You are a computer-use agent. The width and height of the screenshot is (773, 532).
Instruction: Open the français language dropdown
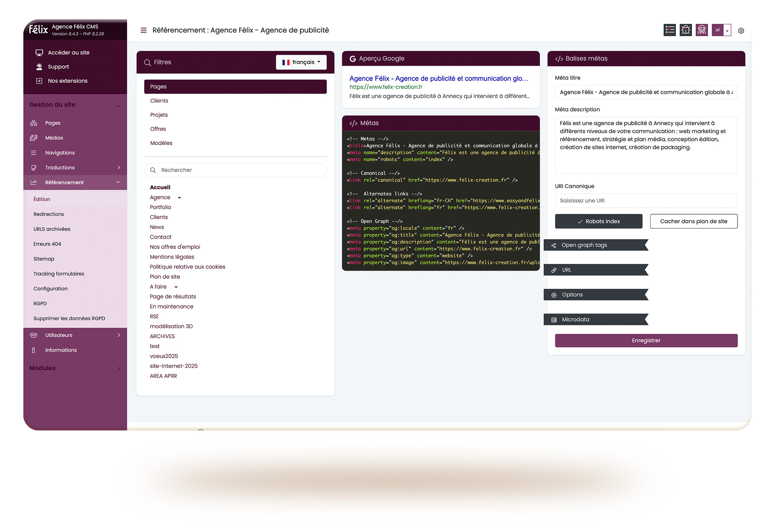tap(301, 62)
